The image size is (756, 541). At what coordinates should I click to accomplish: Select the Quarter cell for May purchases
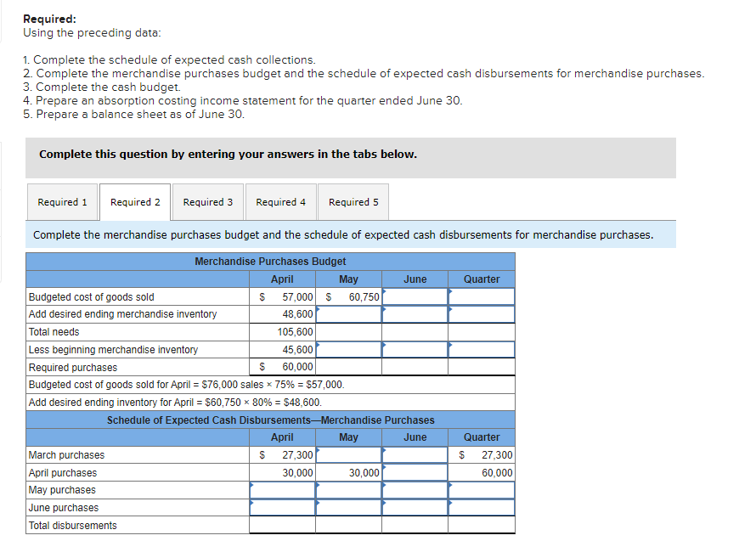[482, 490]
